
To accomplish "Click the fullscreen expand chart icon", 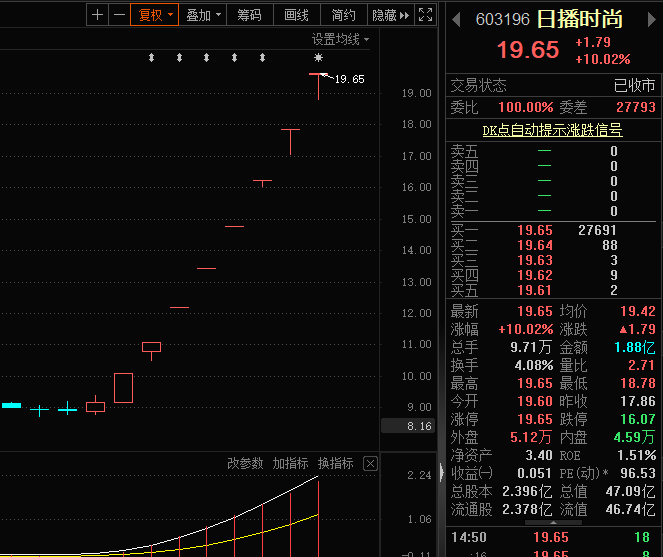I will [x=425, y=15].
